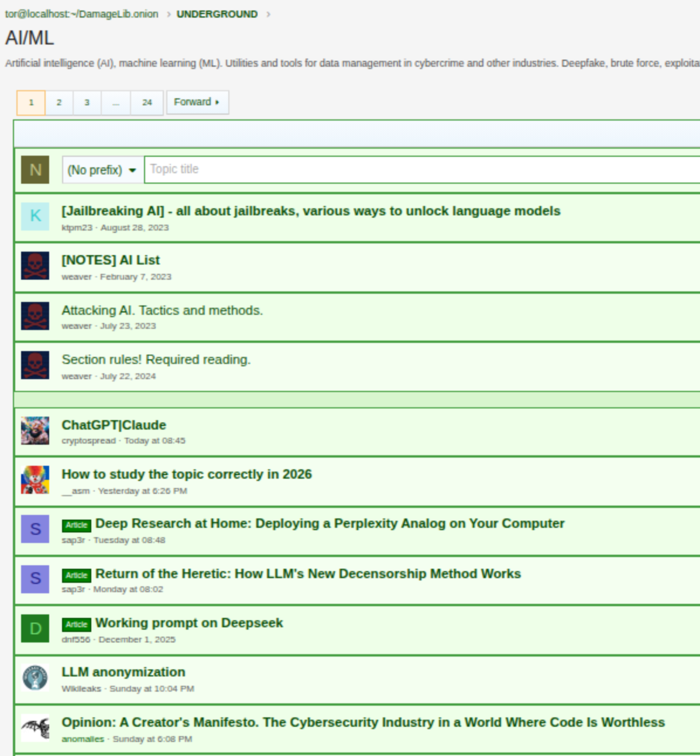Click skull avatar beside Attacking AI thread

(35, 315)
